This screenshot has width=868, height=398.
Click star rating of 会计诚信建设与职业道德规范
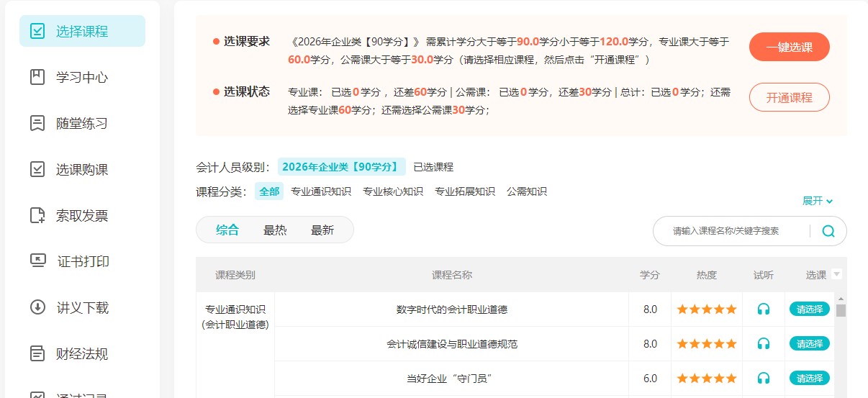tap(707, 344)
